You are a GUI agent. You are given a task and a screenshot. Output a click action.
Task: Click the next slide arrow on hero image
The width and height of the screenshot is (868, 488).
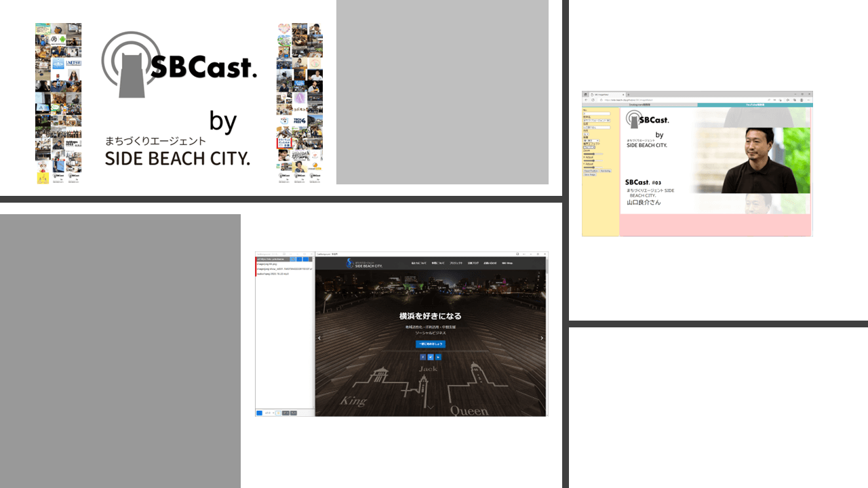pyautogui.click(x=541, y=338)
